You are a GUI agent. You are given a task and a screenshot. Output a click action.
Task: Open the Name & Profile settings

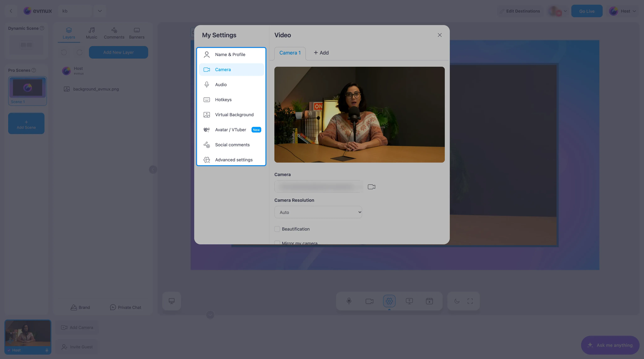pos(231,55)
